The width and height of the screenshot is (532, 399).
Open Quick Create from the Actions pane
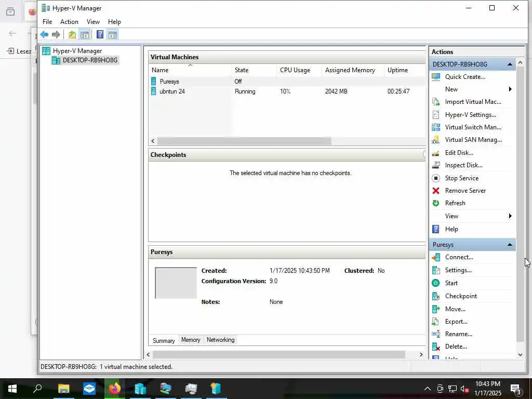pos(465,77)
